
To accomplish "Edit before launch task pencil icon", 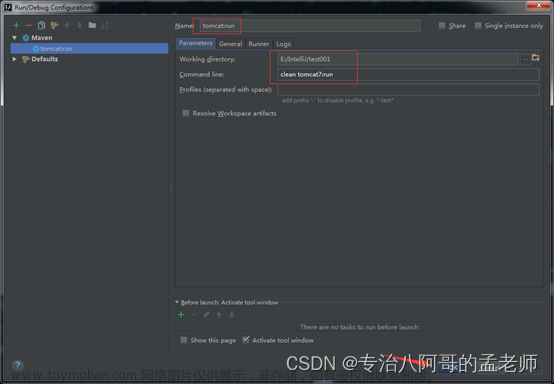I will [x=206, y=314].
